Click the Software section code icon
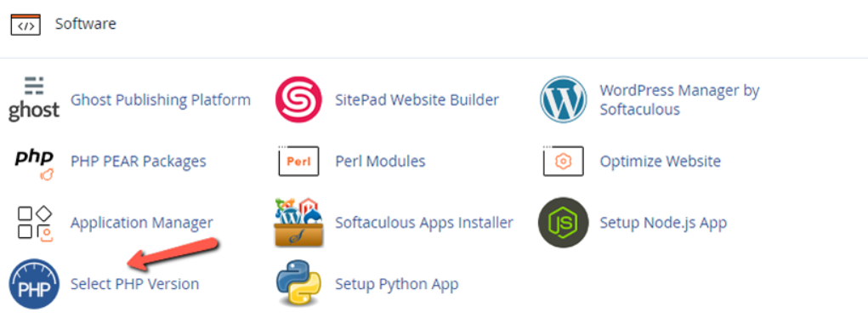This screenshot has width=868, height=318. [x=26, y=25]
